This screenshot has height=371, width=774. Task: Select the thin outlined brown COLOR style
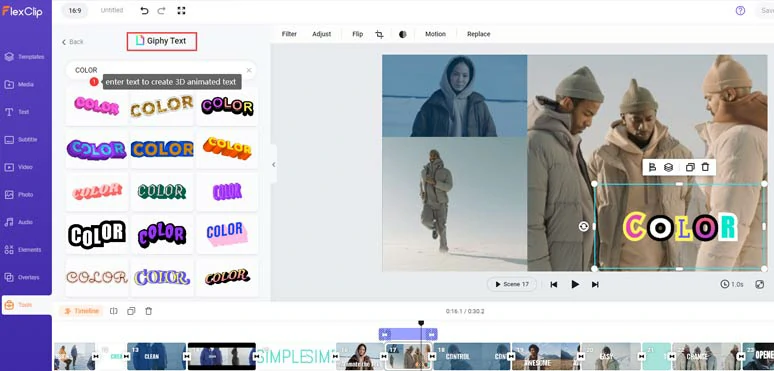point(97,277)
